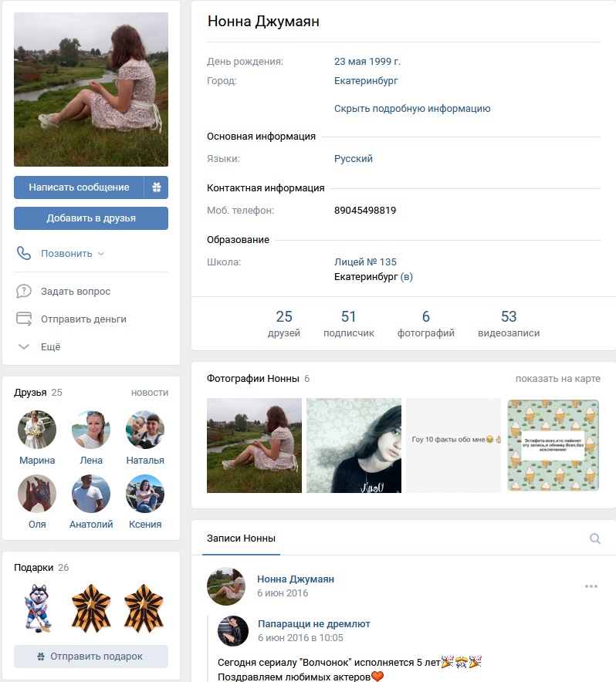The width and height of the screenshot is (616, 682).
Task: Open the ice cream pattern photo thumbnail
Action: point(553,445)
